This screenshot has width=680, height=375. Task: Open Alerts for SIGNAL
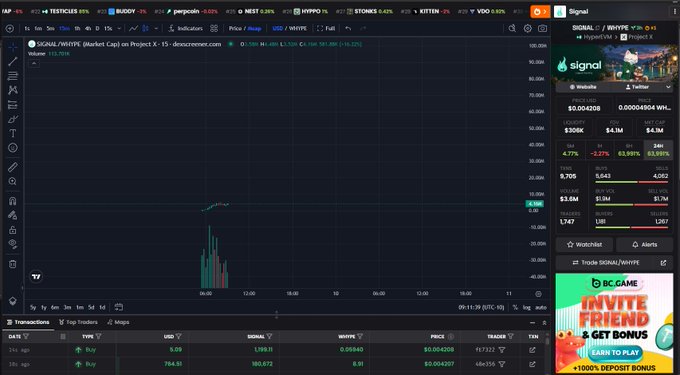click(644, 245)
